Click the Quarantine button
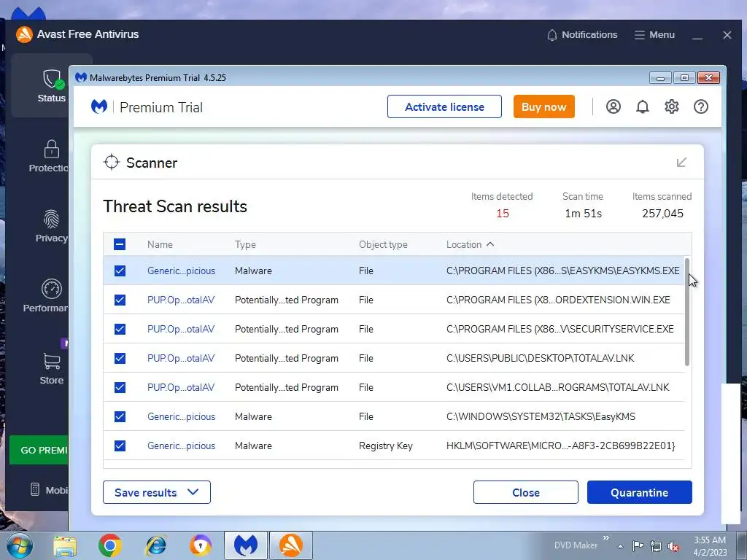 tap(639, 492)
